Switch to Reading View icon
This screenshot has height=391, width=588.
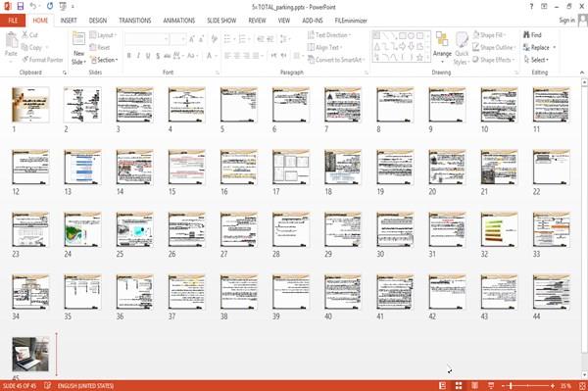[474, 385]
